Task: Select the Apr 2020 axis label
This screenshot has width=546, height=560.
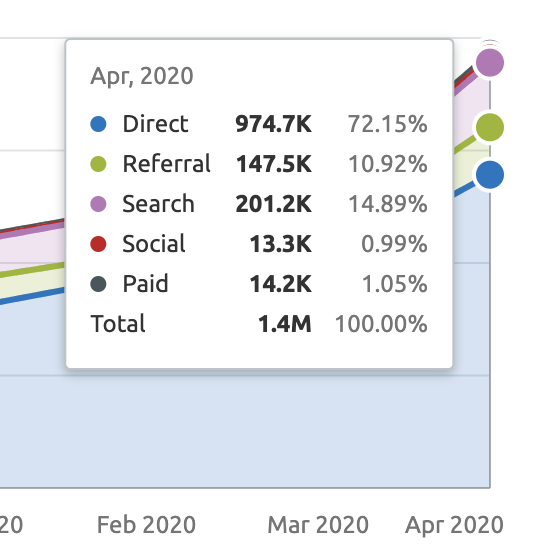Action: (x=454, y=525)
